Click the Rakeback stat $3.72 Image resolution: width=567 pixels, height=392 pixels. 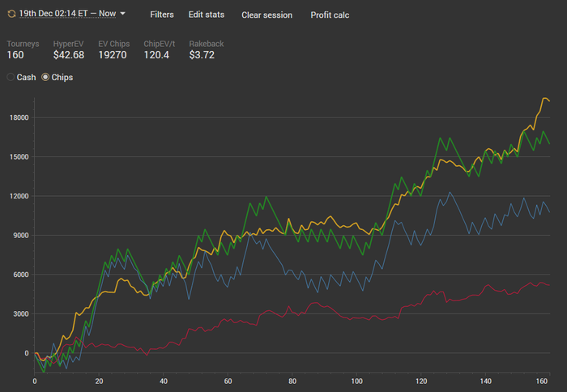tap(202, 55)
